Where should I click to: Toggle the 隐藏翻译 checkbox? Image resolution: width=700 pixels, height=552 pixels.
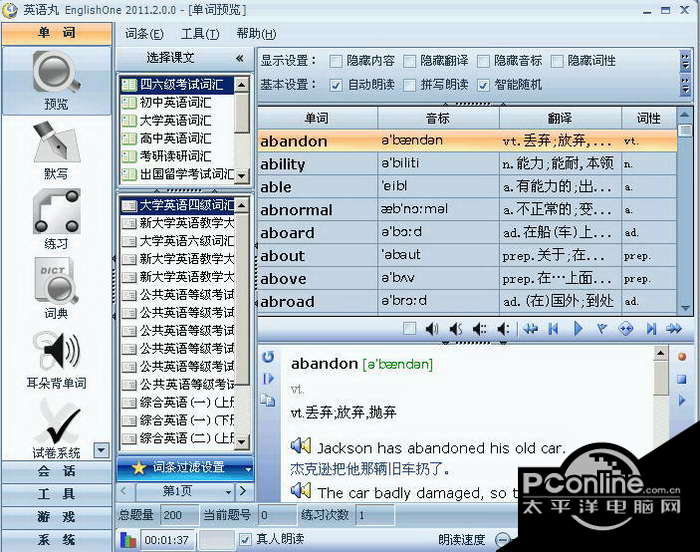pyautogui.click(x=409, y=61)
